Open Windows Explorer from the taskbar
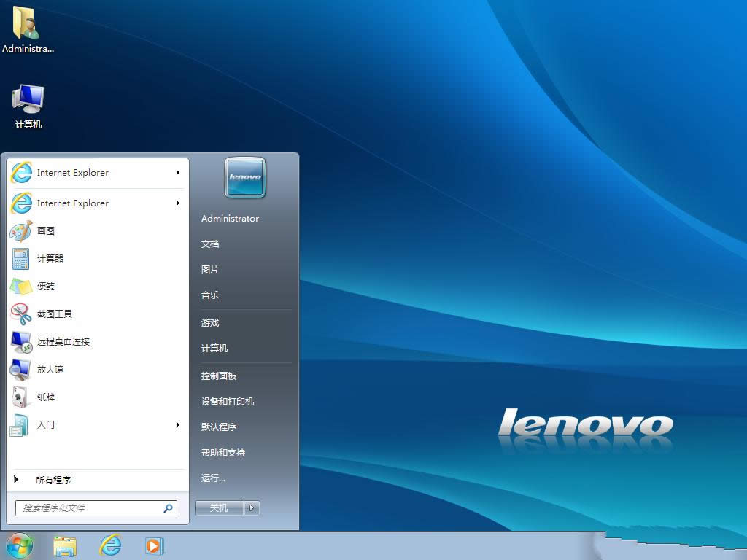 [x=66, y=545]
